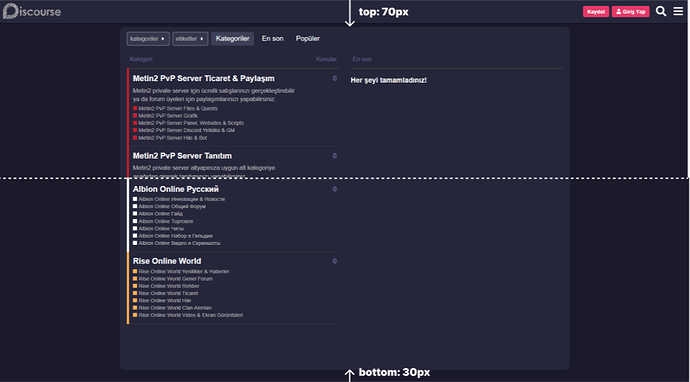Open Rise Online World Clan Alımları
The image size is (690, 382).
(x=175, y=308)
